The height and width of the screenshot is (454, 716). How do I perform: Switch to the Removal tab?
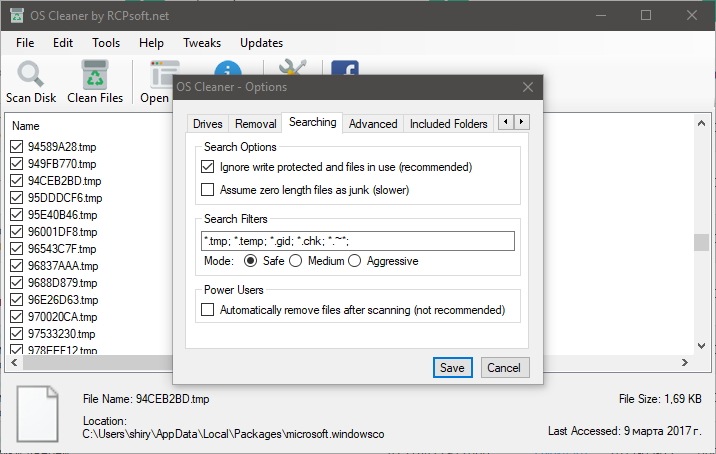coord(256,124)
